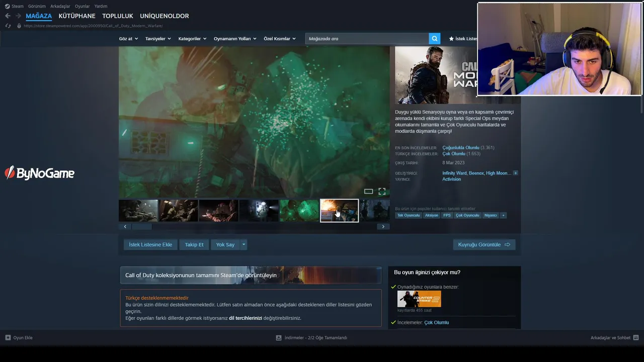Open the Turkish reviews Çok Olumlu link
Viewport: 644px width, 362px height.
(x=454, y=154)
